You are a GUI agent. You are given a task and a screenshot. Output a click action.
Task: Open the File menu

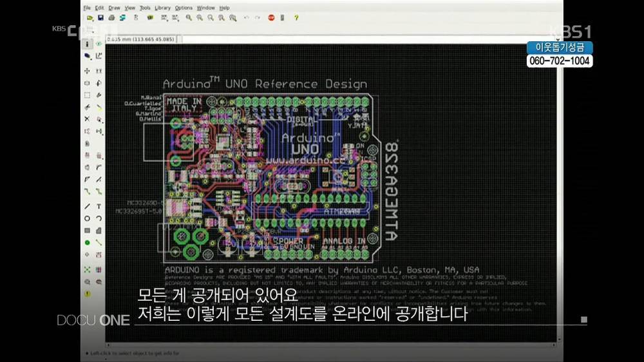pos(87,8)
